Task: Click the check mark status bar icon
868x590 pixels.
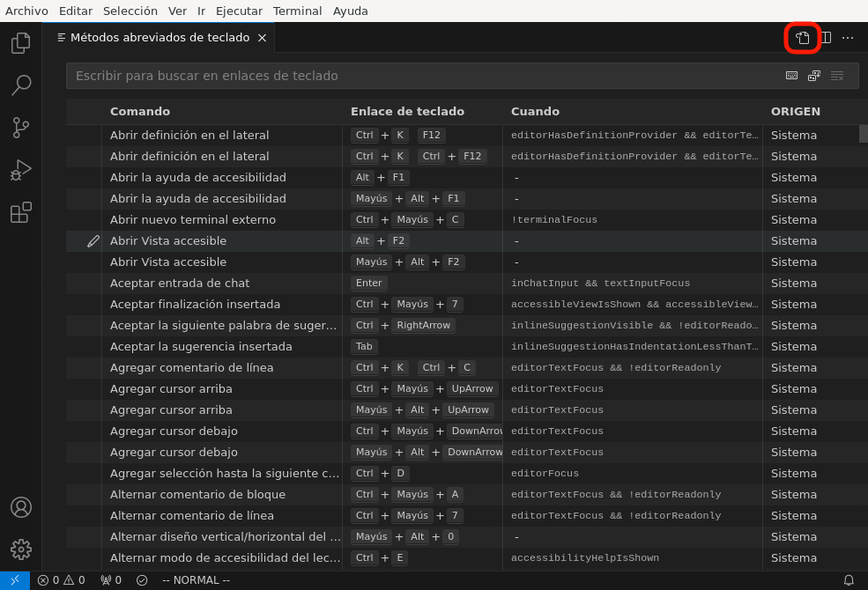Action: point(142,580)
